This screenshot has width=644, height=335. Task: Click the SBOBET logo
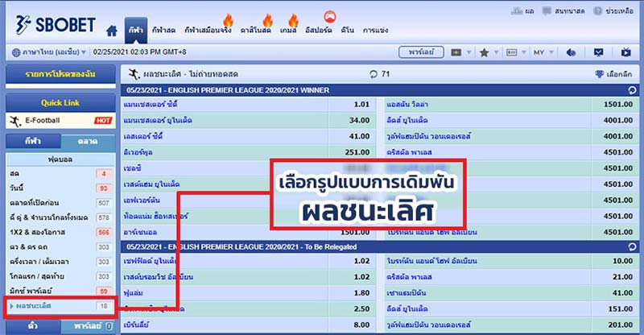click(x=56, y=25)
